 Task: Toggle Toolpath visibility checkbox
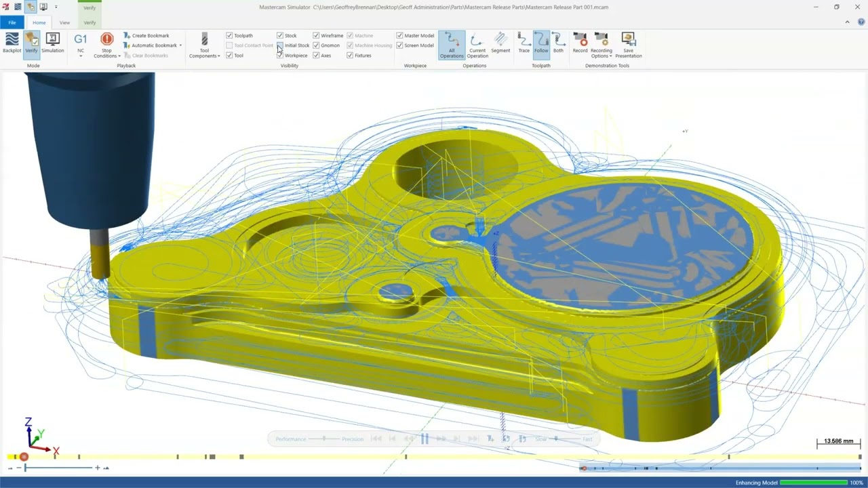coord(229,35)
